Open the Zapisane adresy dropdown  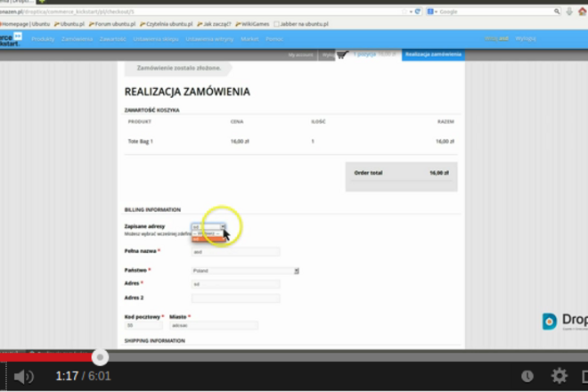(x=208, y=226)
